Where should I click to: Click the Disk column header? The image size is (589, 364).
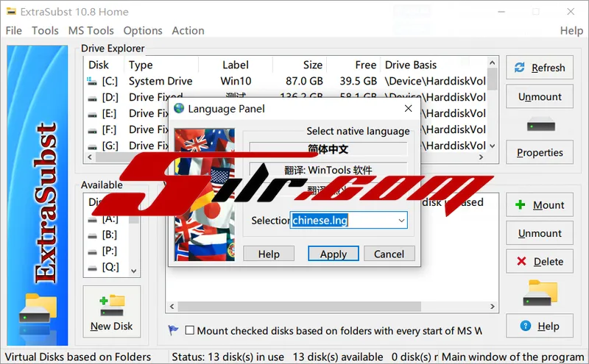tap(99, 65)
